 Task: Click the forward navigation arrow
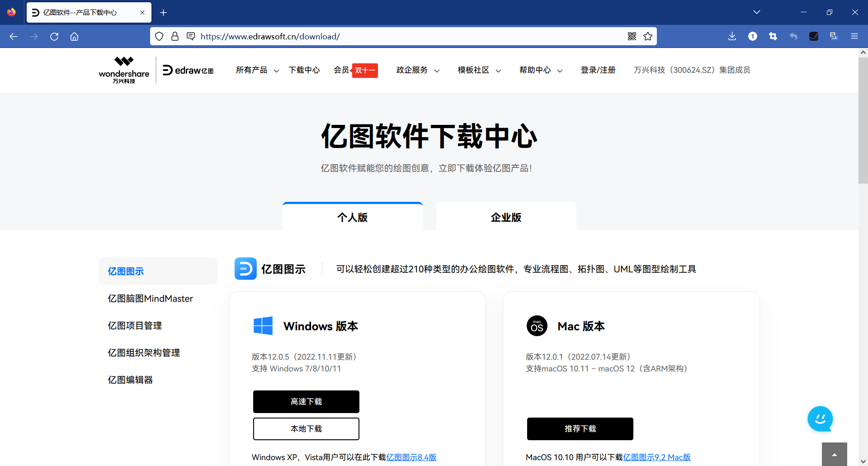click(34, 37)
